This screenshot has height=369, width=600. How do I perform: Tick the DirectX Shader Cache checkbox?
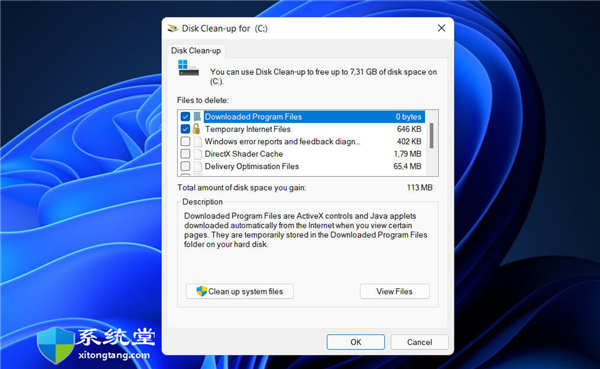pos(185,154)
